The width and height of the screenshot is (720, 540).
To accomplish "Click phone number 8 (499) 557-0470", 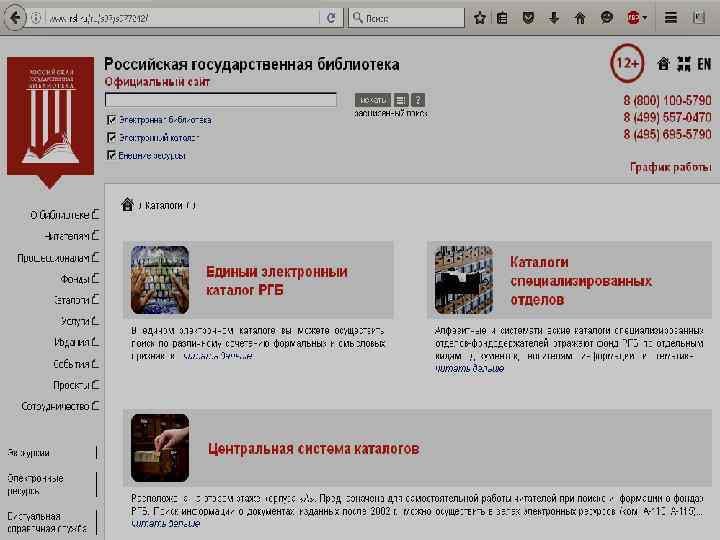I will tap(667, 117).
